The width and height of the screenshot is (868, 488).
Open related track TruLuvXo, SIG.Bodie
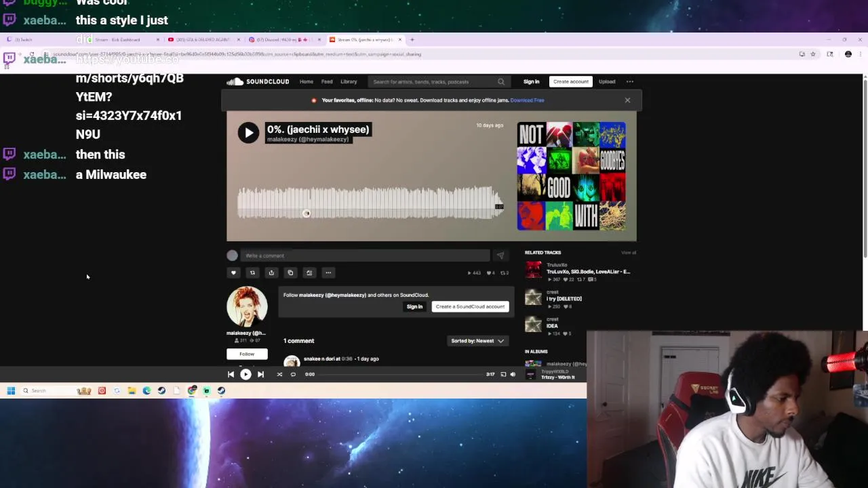[x=588, y=272]
